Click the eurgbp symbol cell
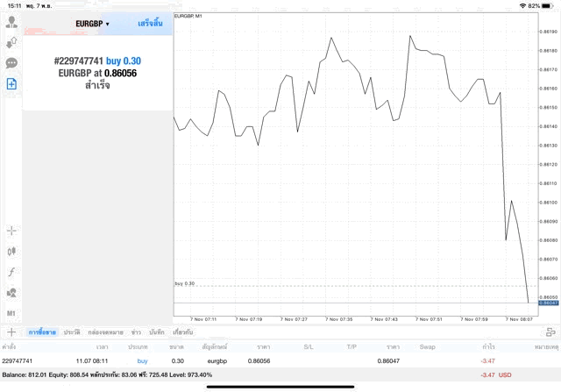This screenshot has height=392, width=561. [217, 360]
